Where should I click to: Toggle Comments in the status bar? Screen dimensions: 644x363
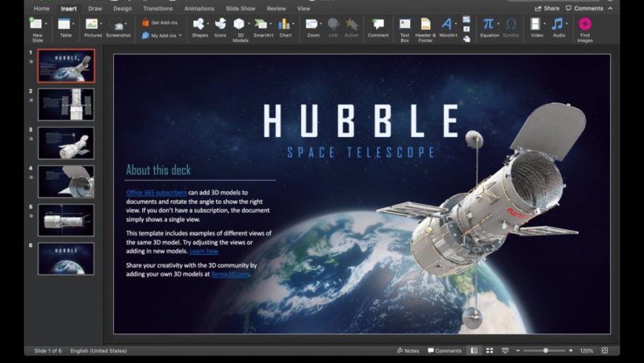445,350
